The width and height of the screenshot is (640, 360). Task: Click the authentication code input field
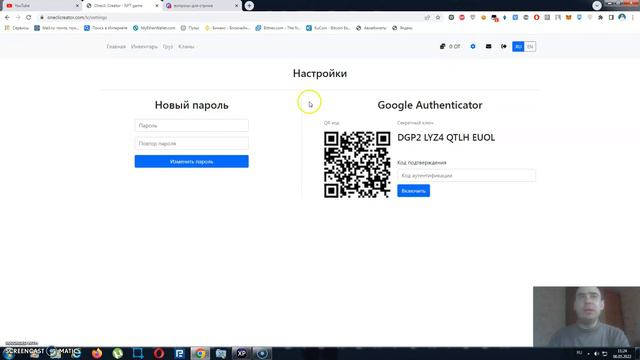click(x=466, y=176)
